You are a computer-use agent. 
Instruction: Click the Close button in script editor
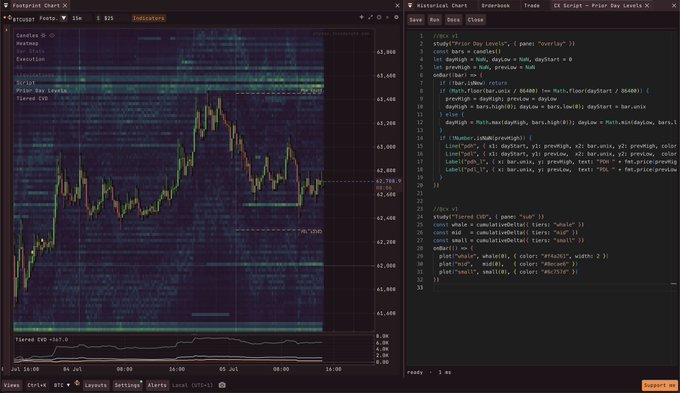(x=475, y=20)
